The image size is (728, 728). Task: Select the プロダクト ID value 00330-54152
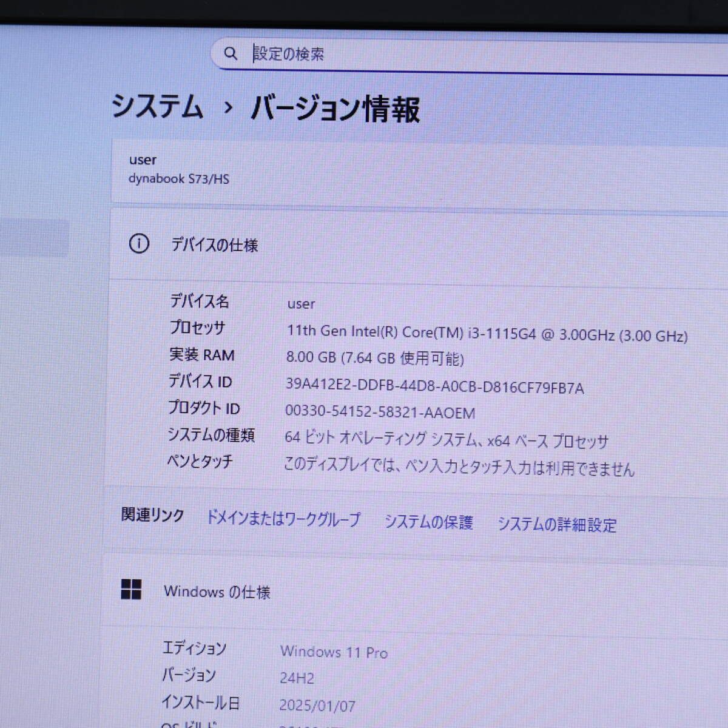[x=380, y=413]
